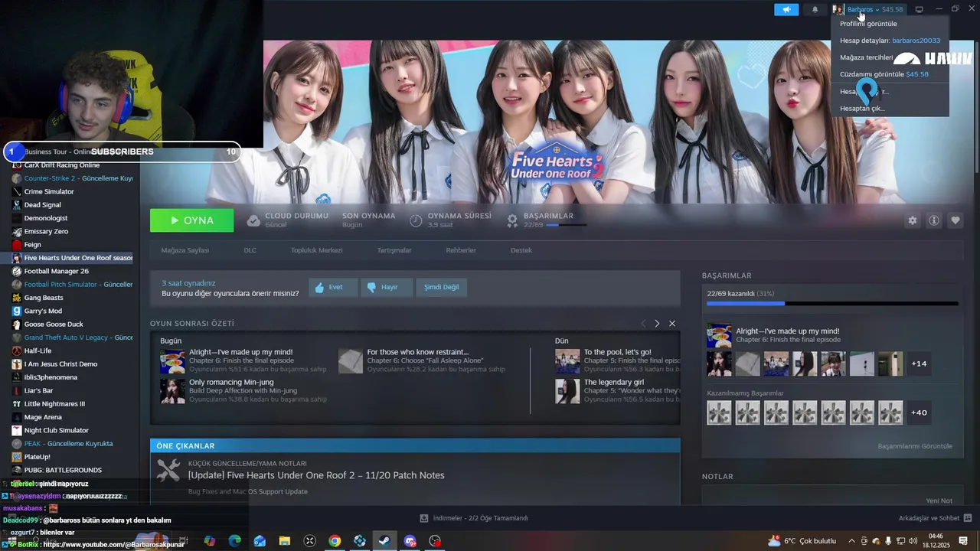Open the announcements megaphone button
The width and height of the screenshot is (980, 551).
(x=786, y=9)
